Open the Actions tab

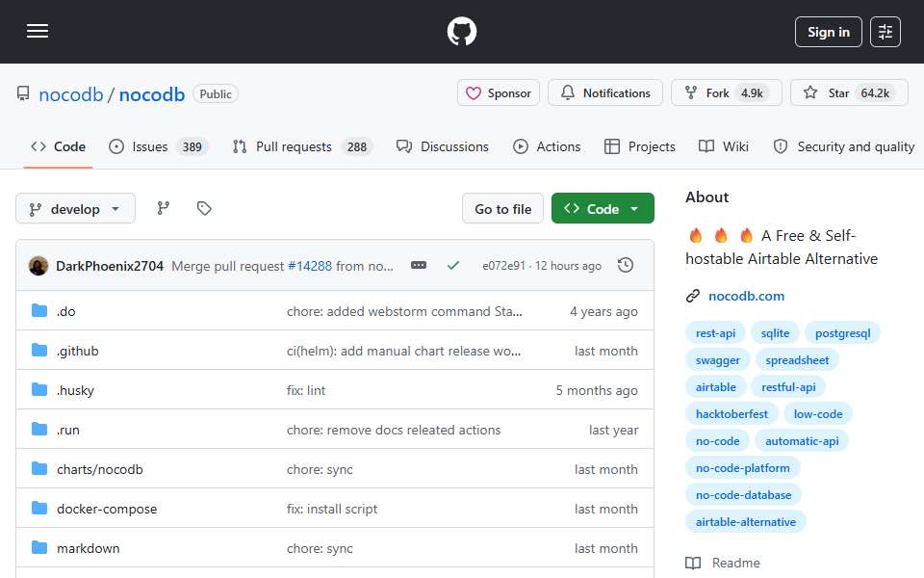click(x=547, y=146)
